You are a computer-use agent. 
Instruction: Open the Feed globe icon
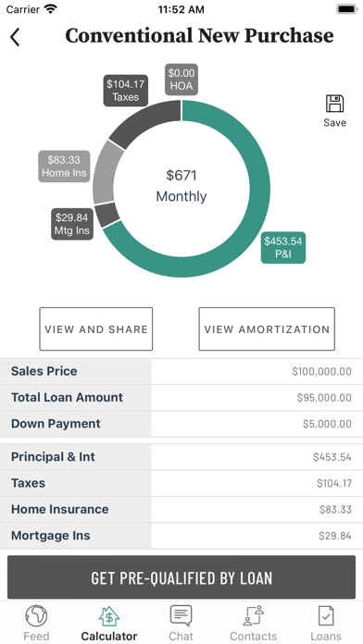point(36,616)
